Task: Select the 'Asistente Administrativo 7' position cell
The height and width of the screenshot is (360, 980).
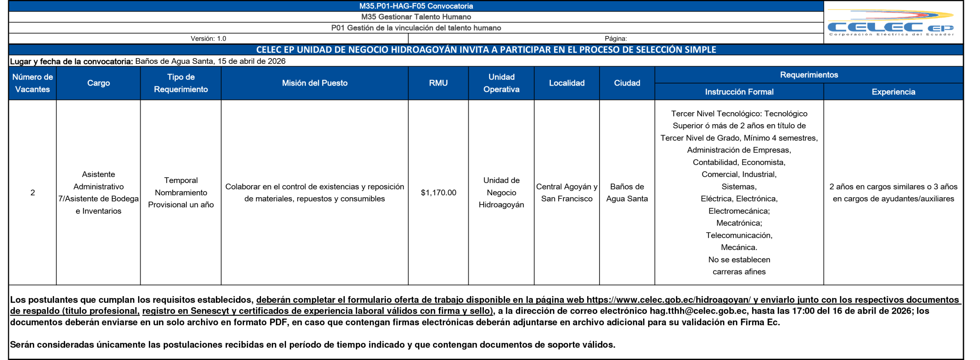Action: (98, 193)
